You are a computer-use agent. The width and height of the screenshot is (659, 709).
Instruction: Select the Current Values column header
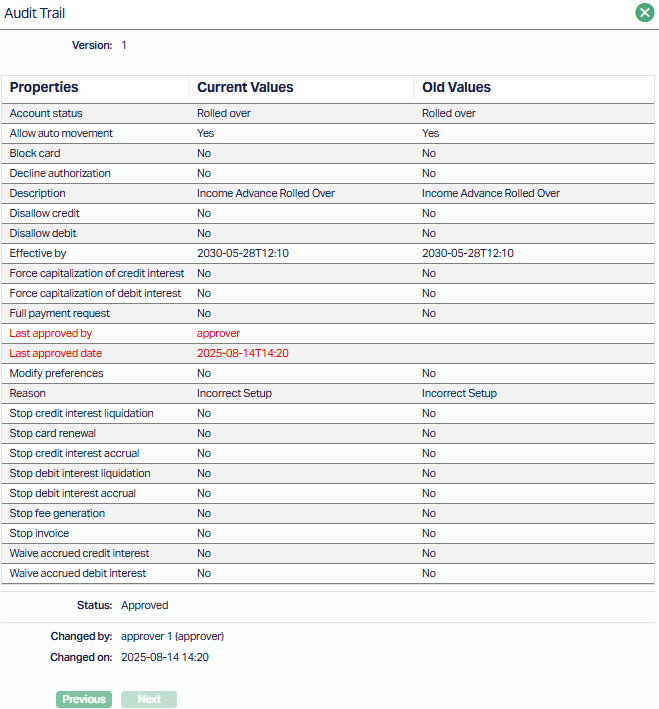[x=245, y=87]
